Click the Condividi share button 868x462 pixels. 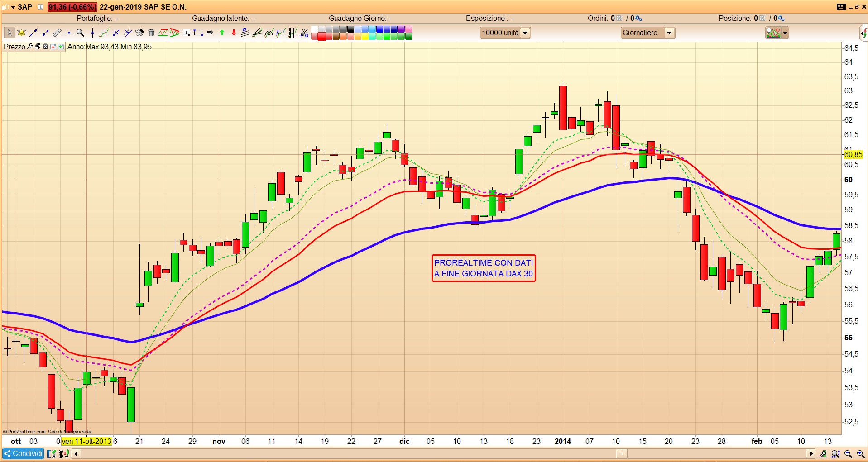(x=23, y=454)
